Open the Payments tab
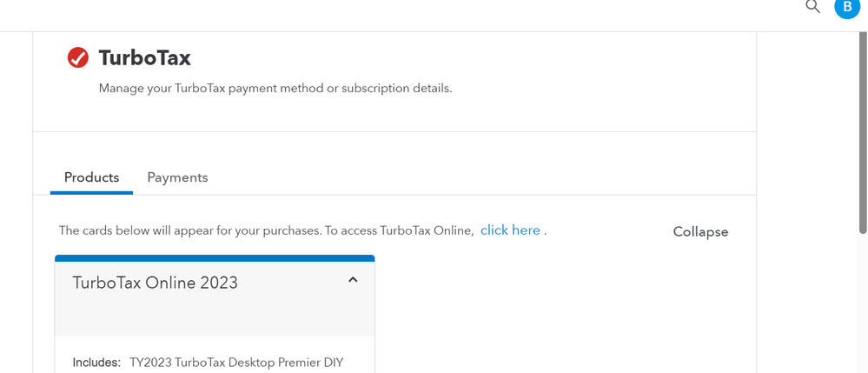The width and height of the screenshot is (868, 373). (177, 177)
